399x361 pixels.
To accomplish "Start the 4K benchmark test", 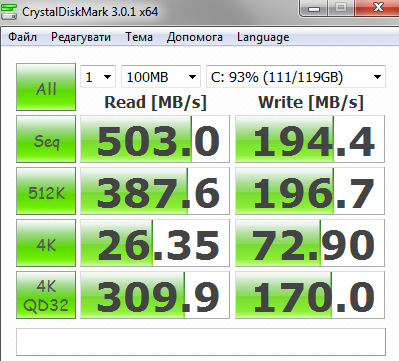I will pos(46,243).
